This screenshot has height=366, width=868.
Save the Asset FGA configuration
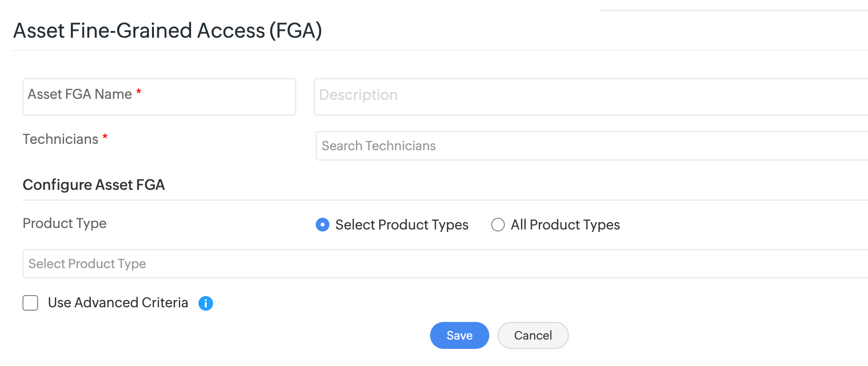459,335
